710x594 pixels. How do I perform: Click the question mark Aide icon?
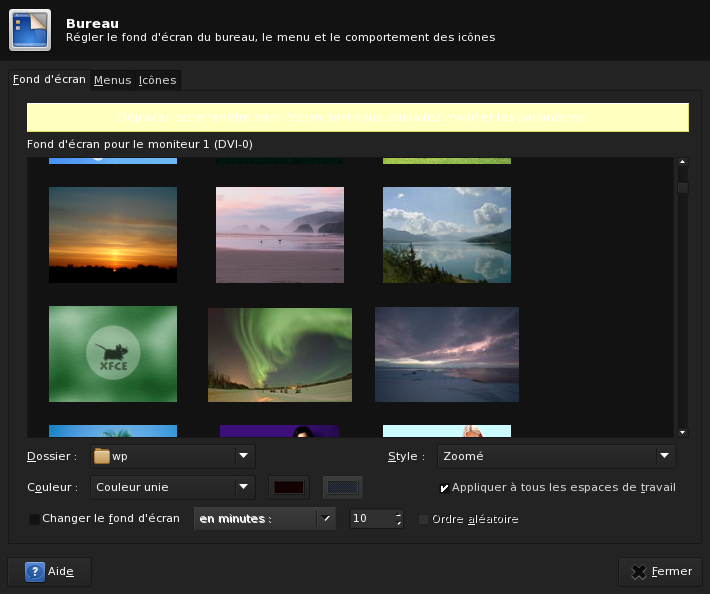coord(35,572)
